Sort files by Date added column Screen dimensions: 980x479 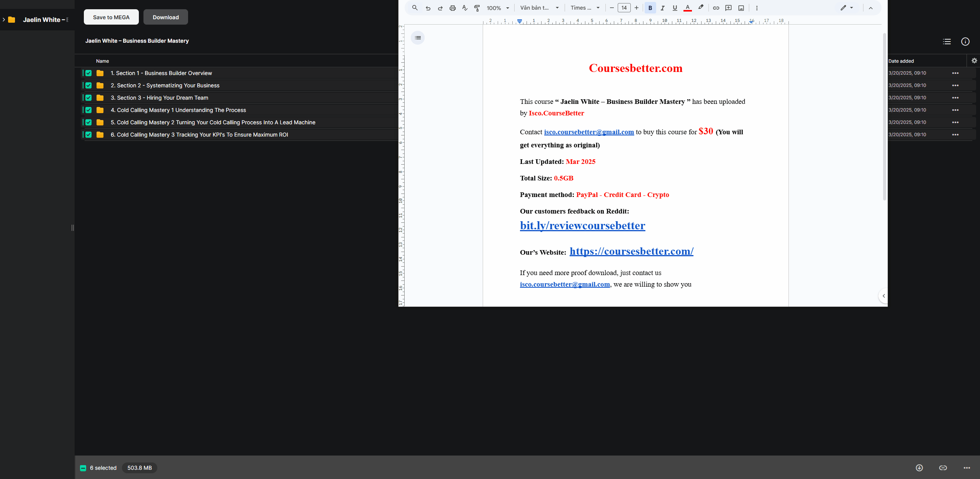click(901, 61)
